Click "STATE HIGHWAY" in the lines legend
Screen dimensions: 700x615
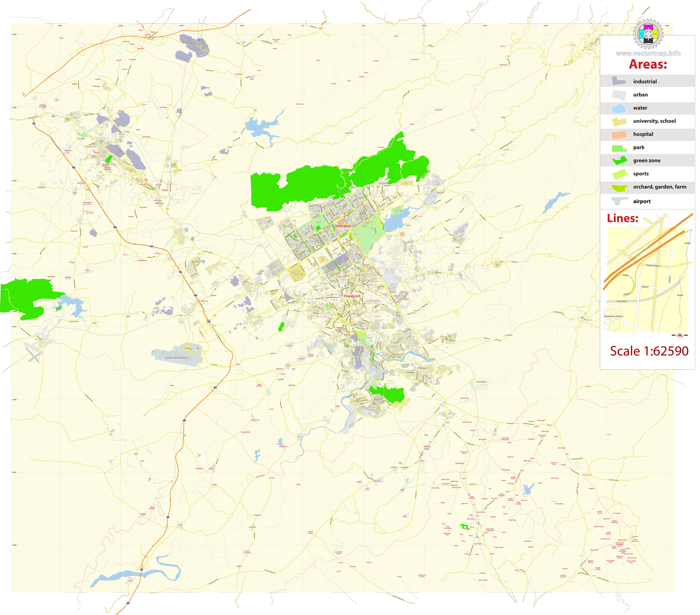tap(642, 253)
